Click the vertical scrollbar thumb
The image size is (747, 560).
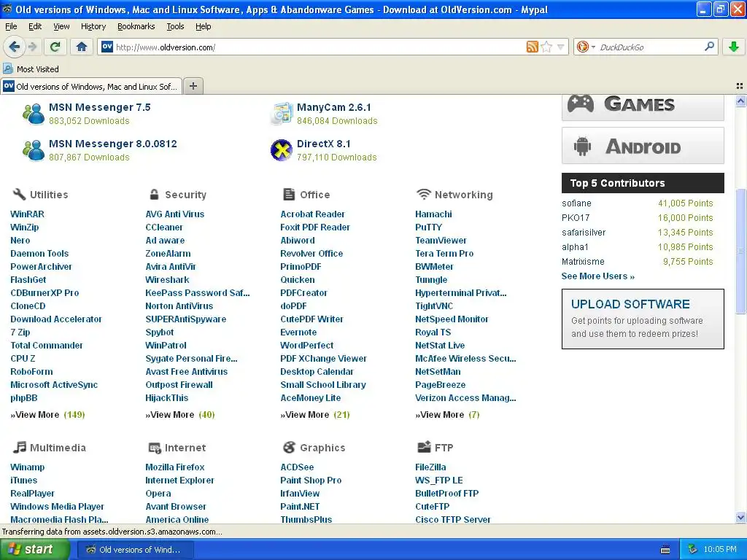(x=740, y=252)
